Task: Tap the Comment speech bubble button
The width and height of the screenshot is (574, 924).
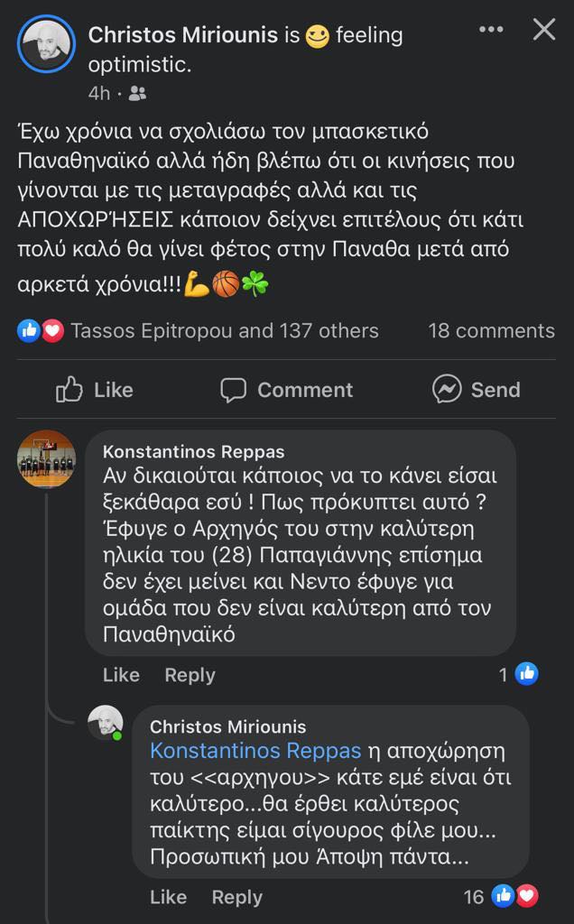Action: (287, 390)
